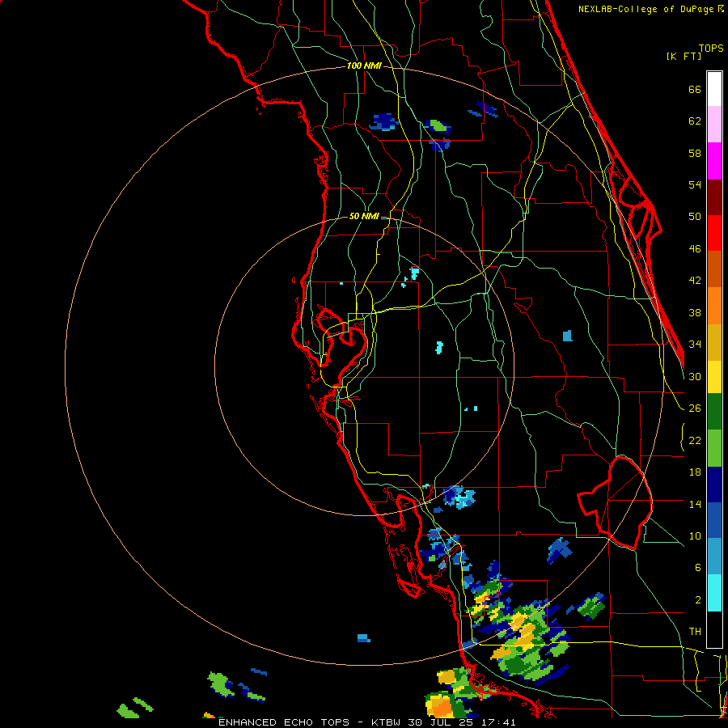Click the gold mustard legend band
The width and height of the screenshot is (728, 728).
[714, 342]
